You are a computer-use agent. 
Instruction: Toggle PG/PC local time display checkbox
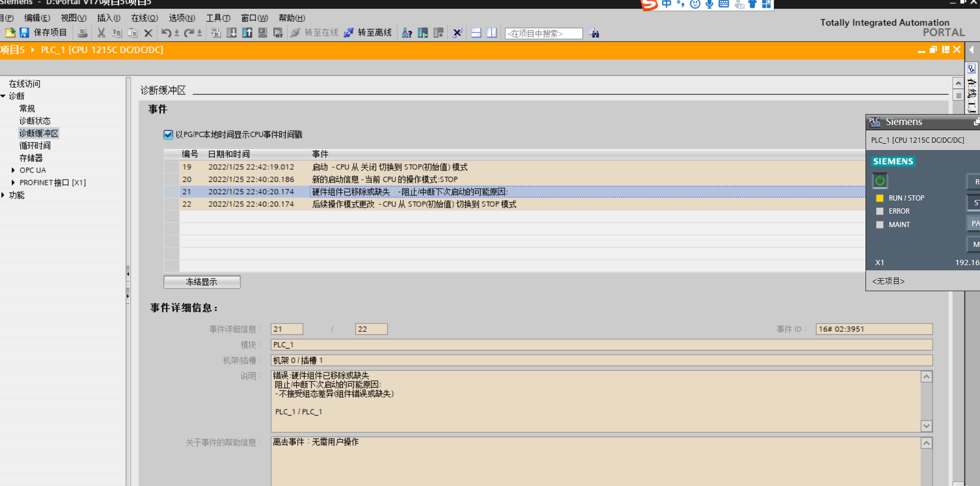[x=168, y=135]
